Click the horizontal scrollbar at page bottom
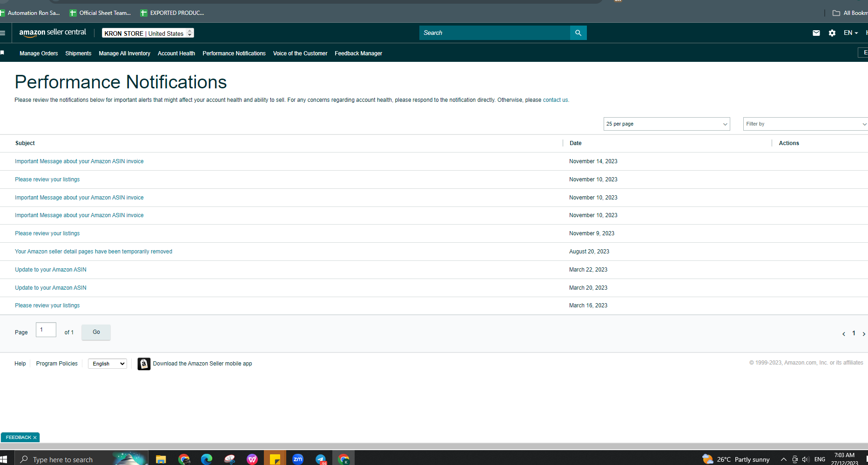868x465 pixels. (x=434, y=446)
